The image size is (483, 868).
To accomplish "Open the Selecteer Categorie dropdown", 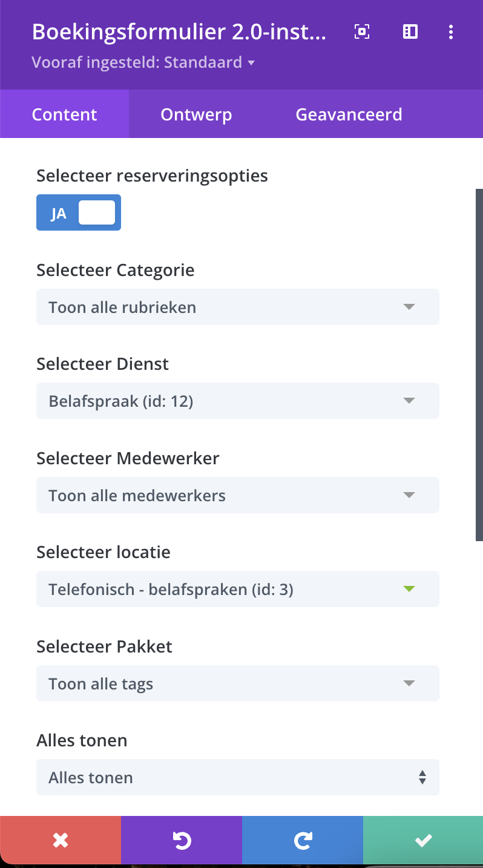I will pos(237,307).
